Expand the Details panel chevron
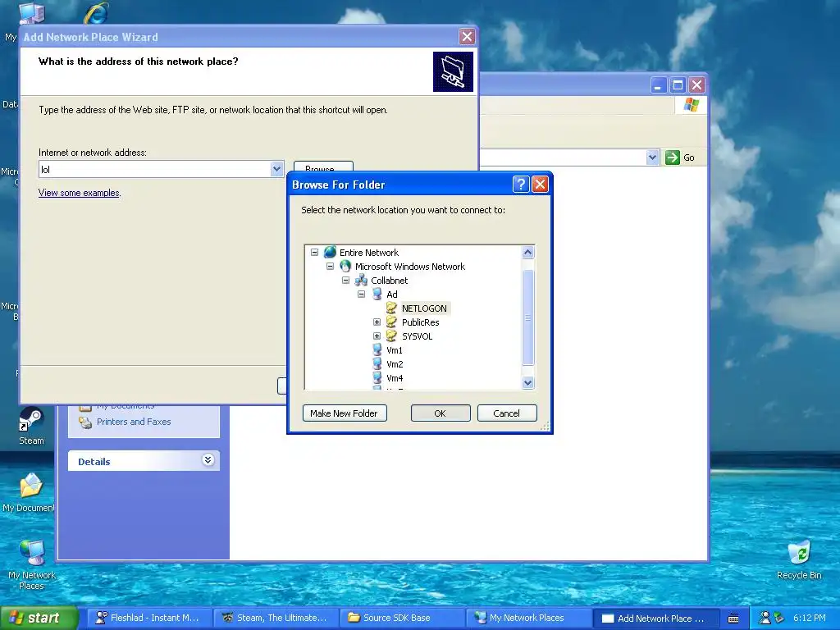Screen dimensions: 840x630 pyautogui.click(x=208, y=459)
